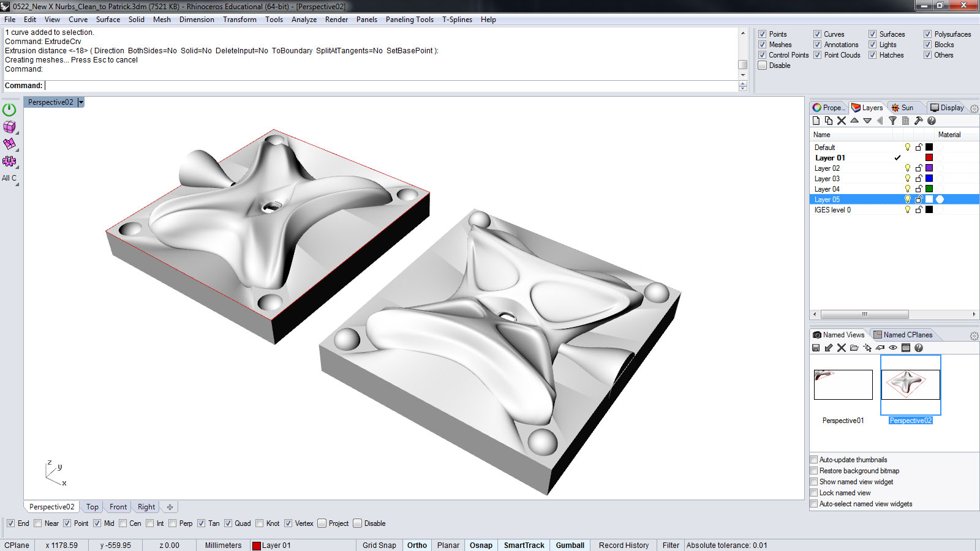Click the duplicate layer icon
980x551 pixels.
[829, 121]
